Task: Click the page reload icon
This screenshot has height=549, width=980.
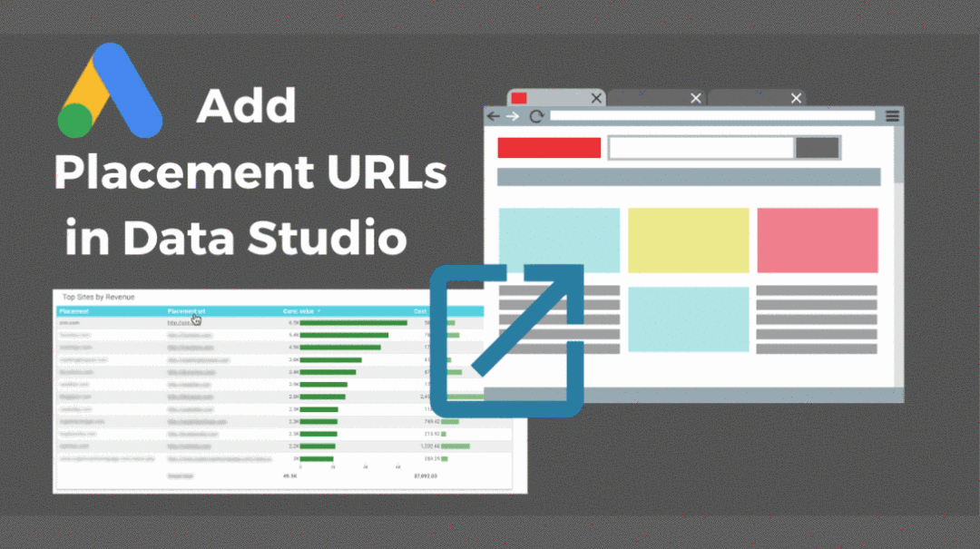Action: [536, 115]
